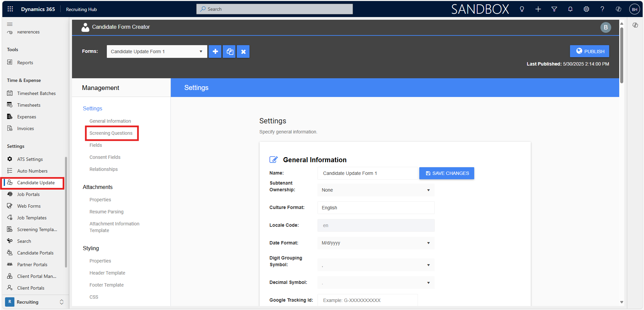This screenshot has height=310, width=644.
Task: Open Consent Fields settings
Action: pyautogui.click(x=105, y=157)
